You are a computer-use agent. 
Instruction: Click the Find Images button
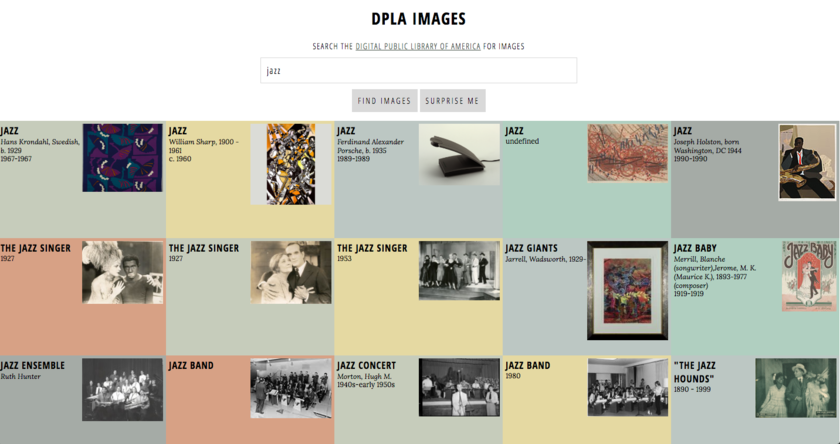(x=384, y=101)
